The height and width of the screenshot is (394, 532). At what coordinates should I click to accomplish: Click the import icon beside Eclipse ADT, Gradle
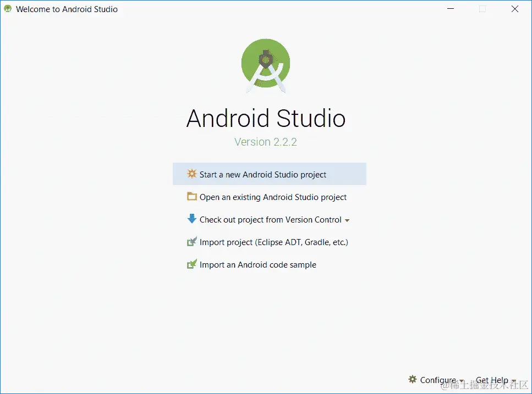[191, 242]
